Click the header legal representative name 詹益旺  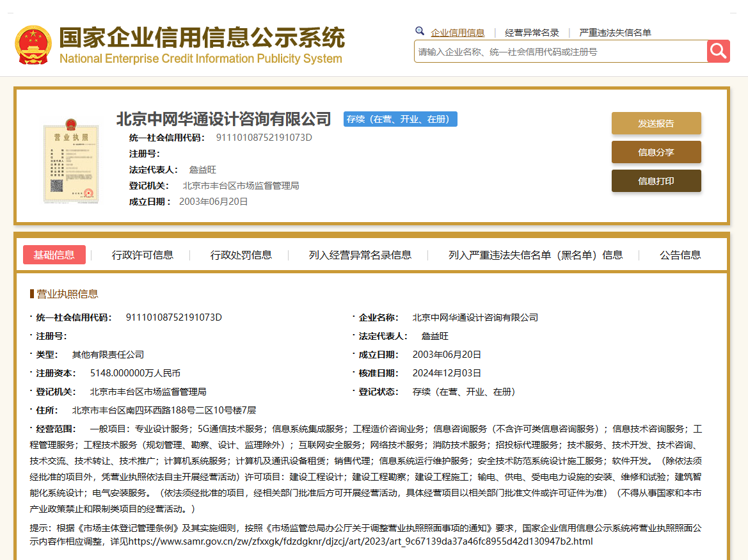203,170
